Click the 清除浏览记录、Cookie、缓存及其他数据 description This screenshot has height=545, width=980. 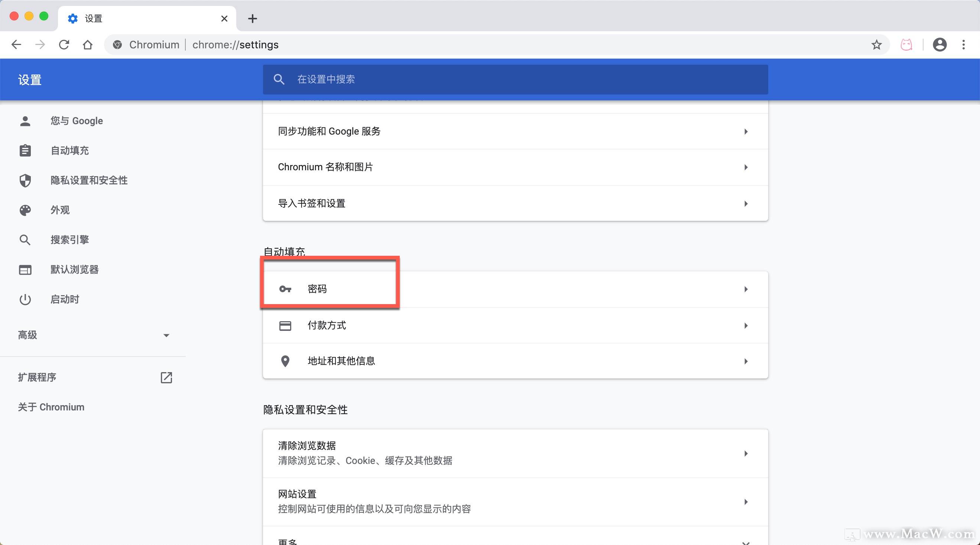365,461
